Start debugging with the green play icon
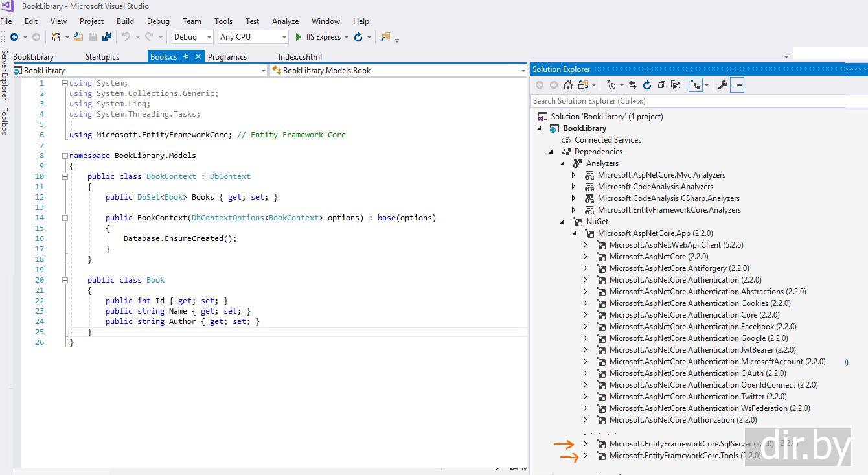Screen dimensions: 868x475 tap(299, 37)
